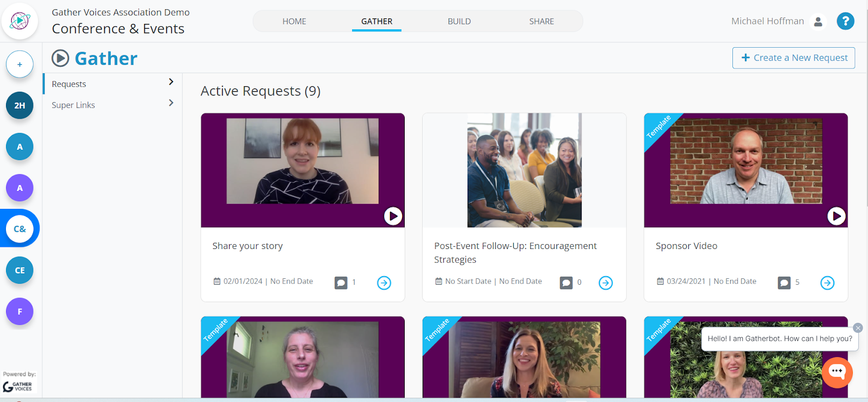The height and width of the screenshot is (402, 868).
Task: Play the Share your story video
Action: click(x=393, y=216)
